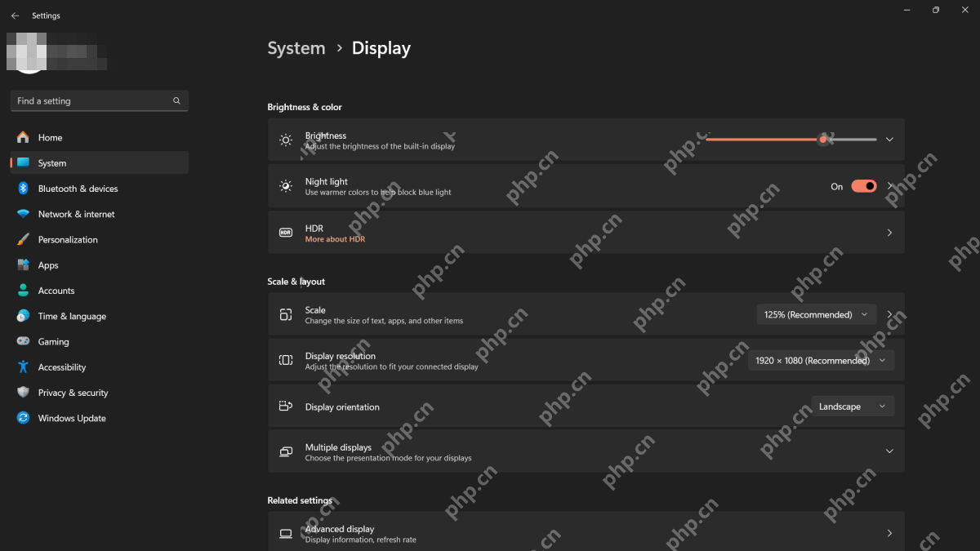This screenshot has width=980, height=551.
Task: Open the HDR settings page chevron
Action: [x=889, y=233]
